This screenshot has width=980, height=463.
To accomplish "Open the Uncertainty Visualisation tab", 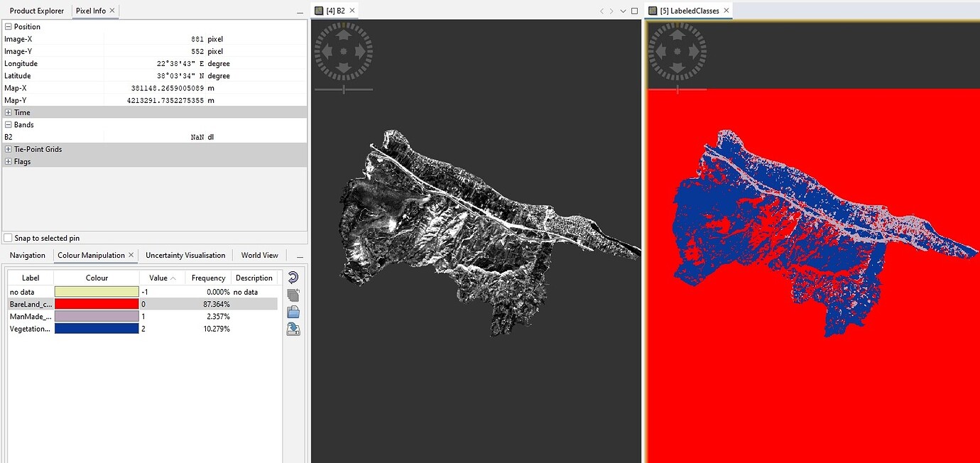I will pos(185,255).
